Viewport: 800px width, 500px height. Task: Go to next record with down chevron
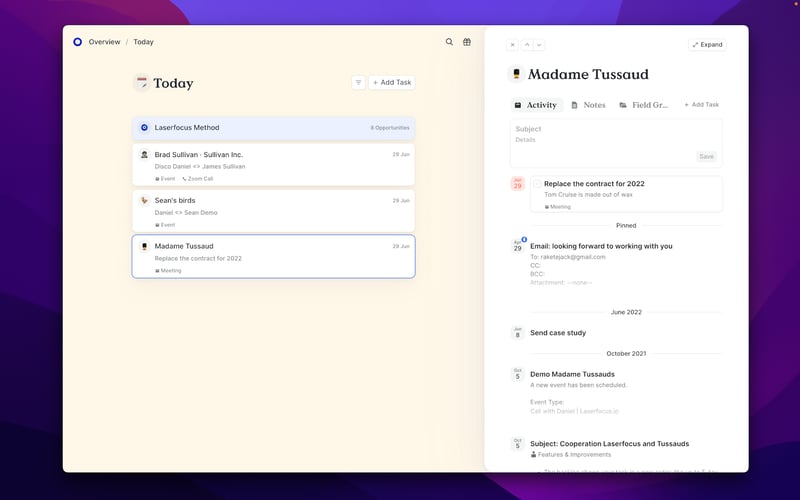(539, 45)
